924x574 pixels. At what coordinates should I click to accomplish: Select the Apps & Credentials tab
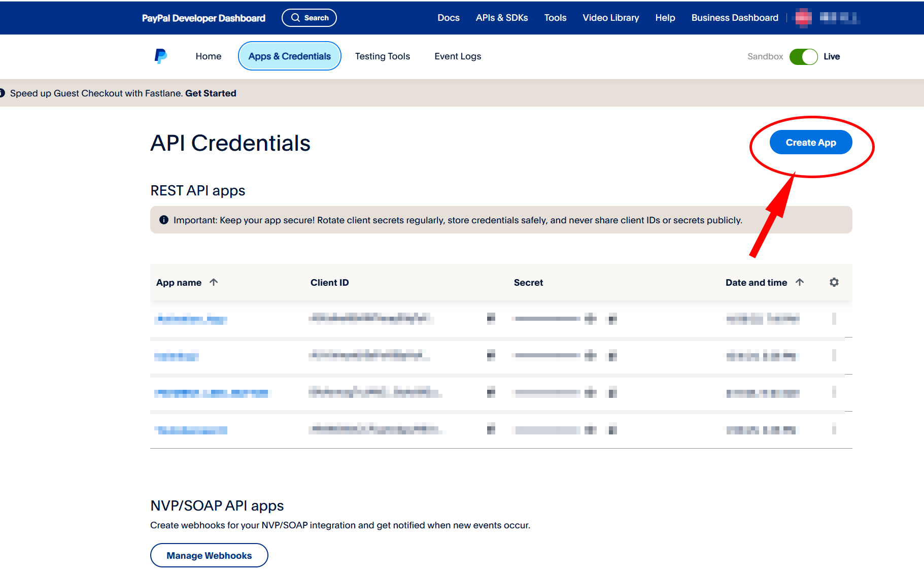coord(290,56)
